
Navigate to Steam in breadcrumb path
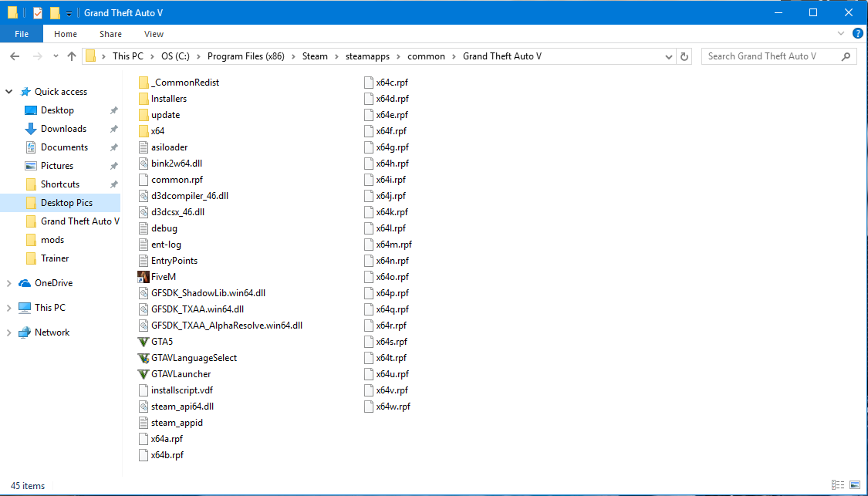pyautogui.click(x=315, y=56)
